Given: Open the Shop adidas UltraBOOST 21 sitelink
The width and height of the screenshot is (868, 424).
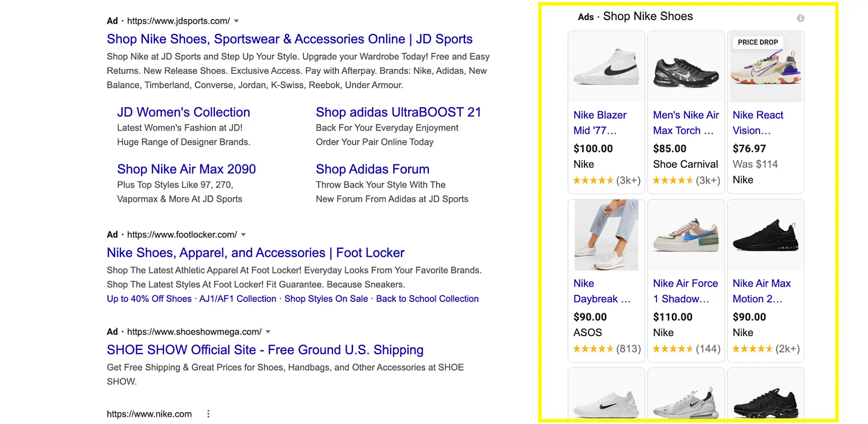Looking at the screenshot, I should 398,112.
